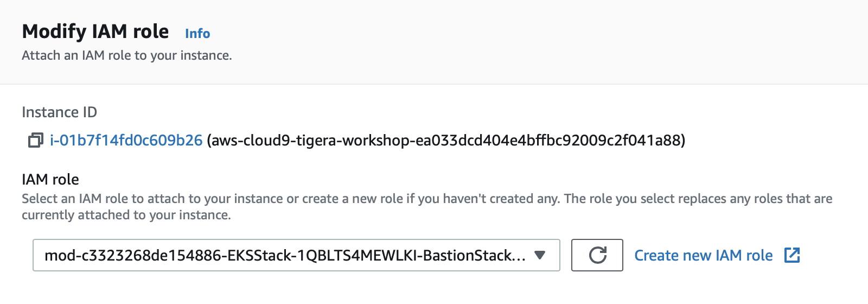This screenshot has width=868, height=304.
Task: Click the Modify IAM role heading
Action: pyautogui.click(x=95, y=31)
